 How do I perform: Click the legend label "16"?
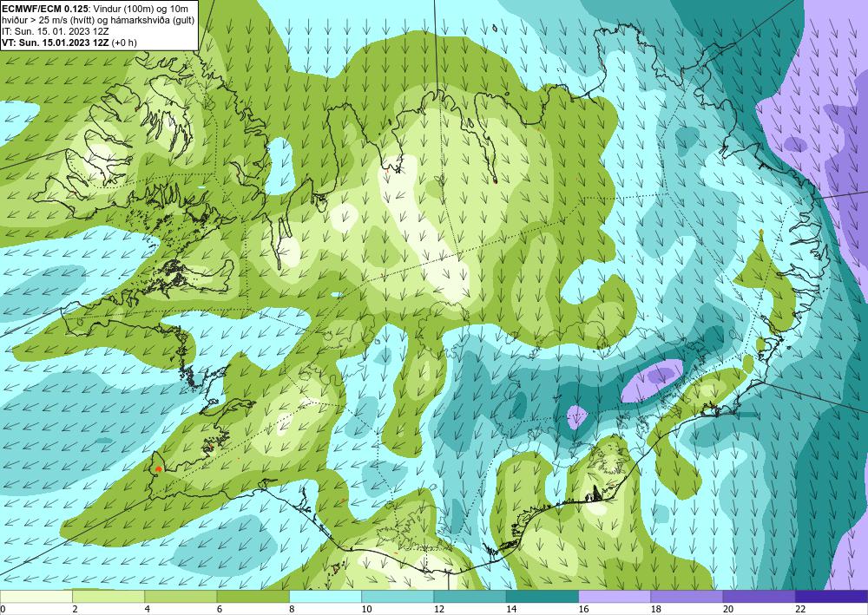(x=584, y=609)
